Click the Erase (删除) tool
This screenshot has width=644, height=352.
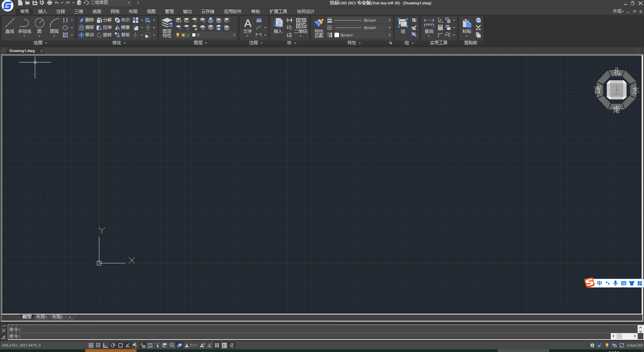coord(87,20)
